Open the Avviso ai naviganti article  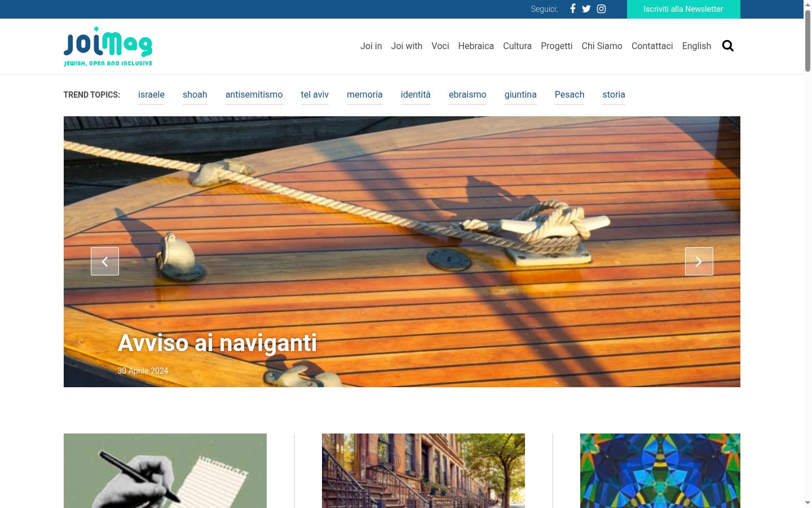click(x=217, y=343)
